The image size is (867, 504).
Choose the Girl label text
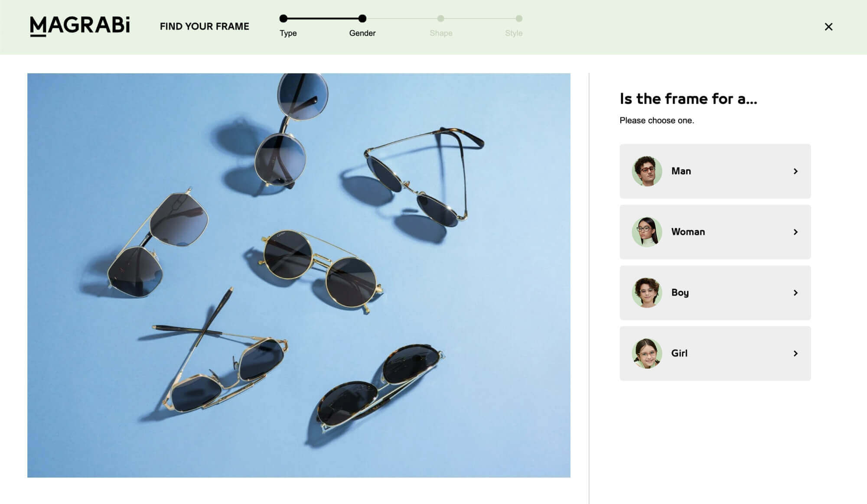679,353
